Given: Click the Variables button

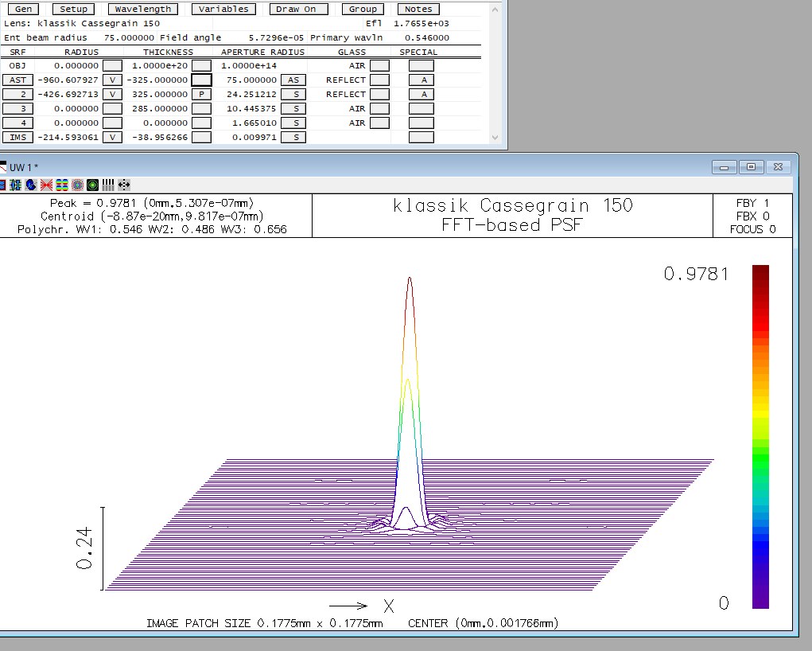Looking at the screenshot, I should [x=223, y=9].
